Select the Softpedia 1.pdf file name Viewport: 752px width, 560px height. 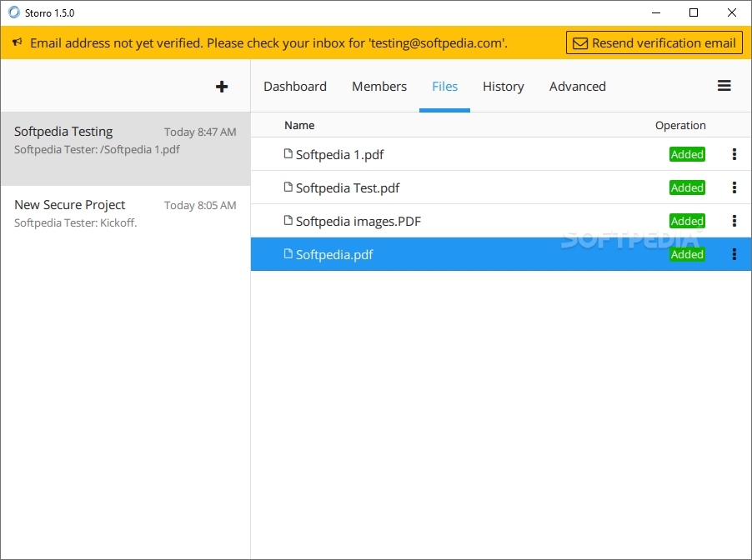tap(339, 155)
